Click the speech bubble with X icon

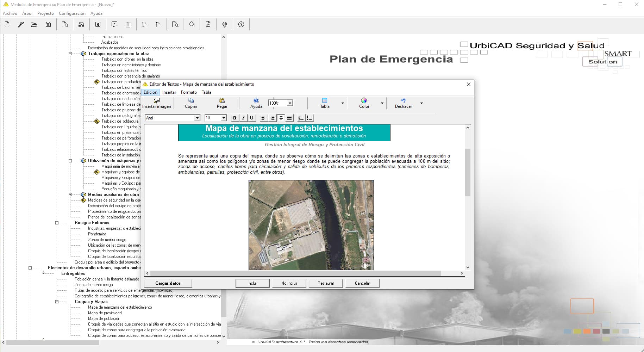(114, 24)
